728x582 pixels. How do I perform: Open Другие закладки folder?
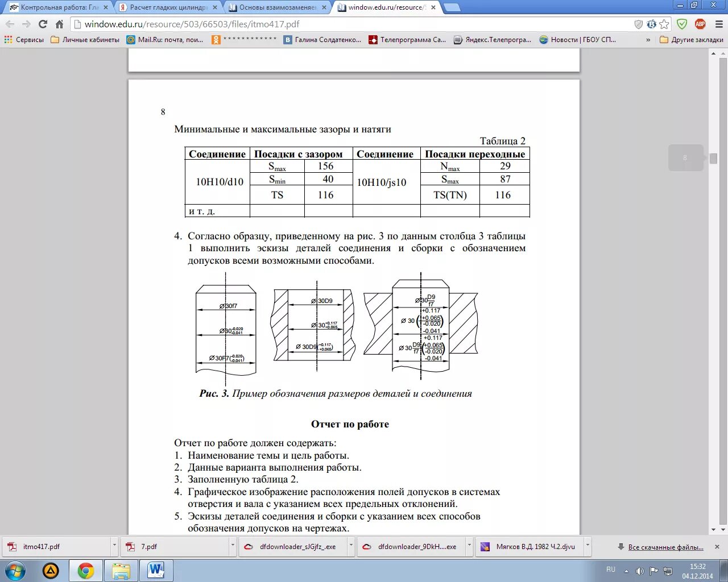[692, 40]
